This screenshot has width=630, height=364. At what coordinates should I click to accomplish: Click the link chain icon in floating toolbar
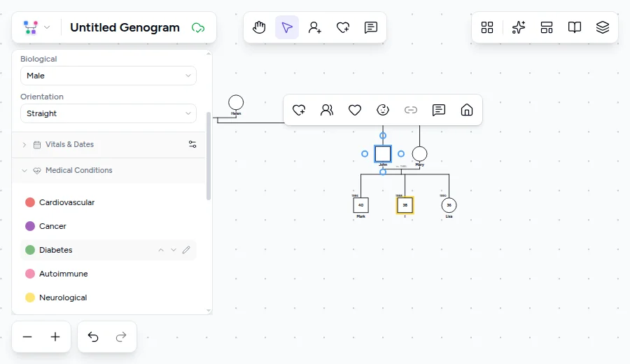tap(411, 110)
